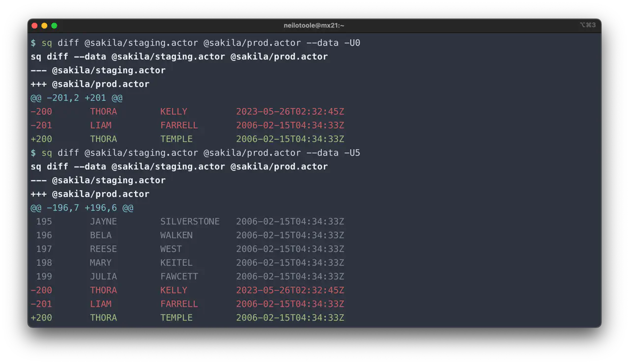629x364 pixels.
Task: Click the yellow minimize traffic light
Action: (44, 25)
